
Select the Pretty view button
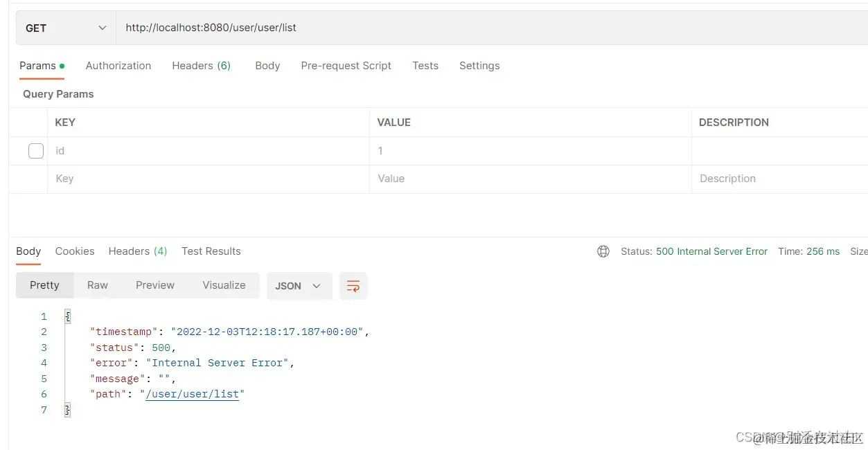tap(44, 285)
